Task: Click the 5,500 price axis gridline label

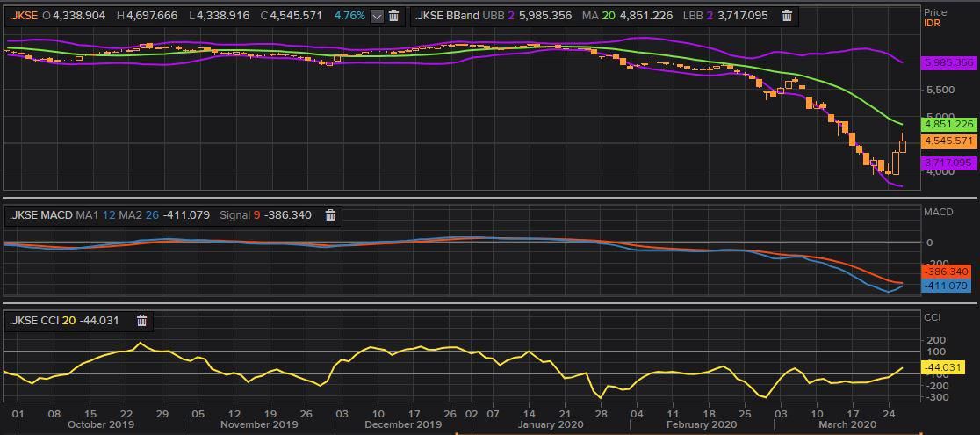Action: [x=941, y=91]
